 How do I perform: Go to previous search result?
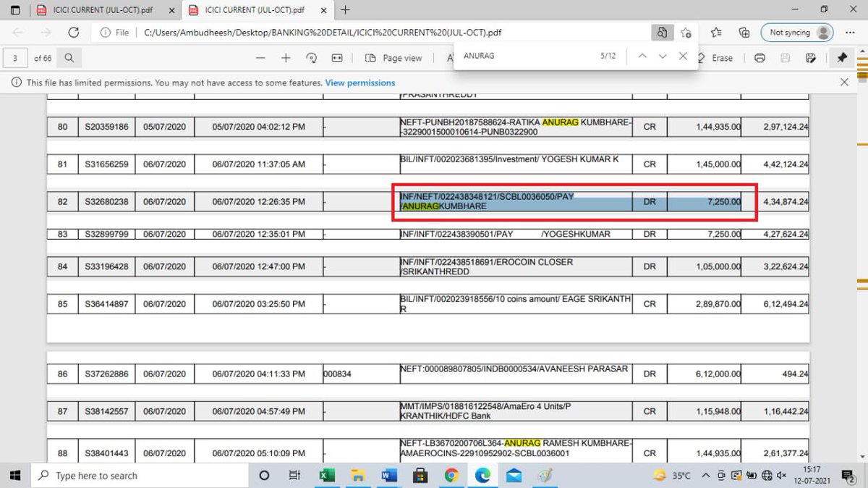pyautogui.click(x=642, y=56)
